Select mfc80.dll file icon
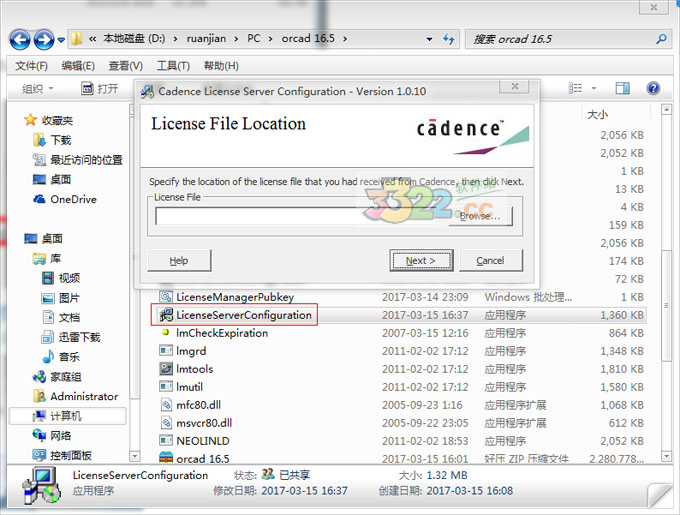The image size is (680, 515). [167, 405]
